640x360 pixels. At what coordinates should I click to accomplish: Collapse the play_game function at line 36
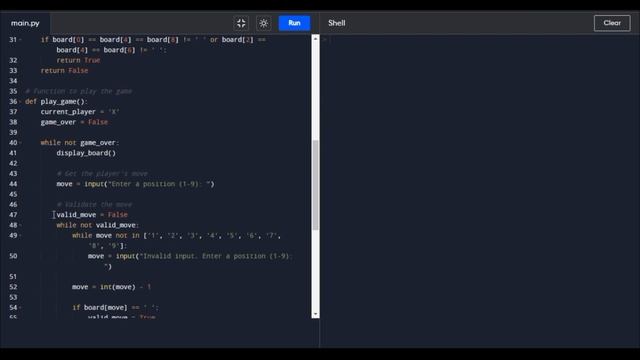click(x=20, y=102)
